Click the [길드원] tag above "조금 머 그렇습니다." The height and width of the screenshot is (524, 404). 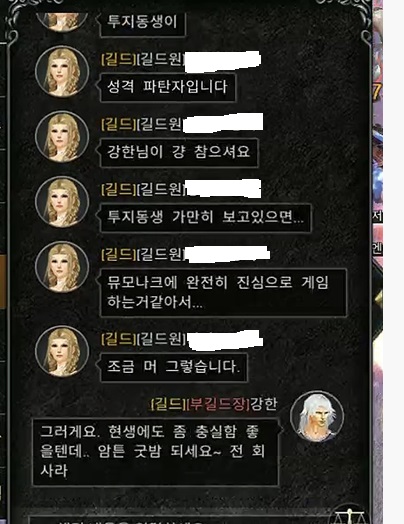161,339
